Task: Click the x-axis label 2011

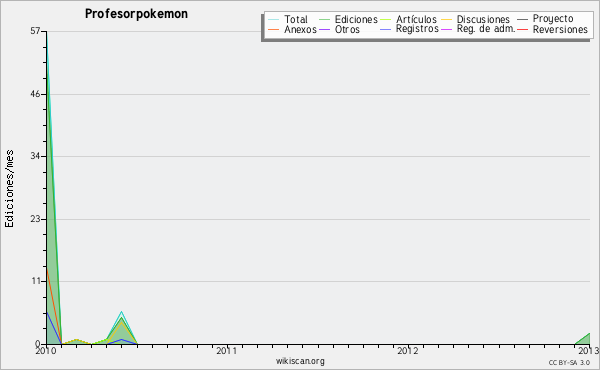Action: coord(227,350)
